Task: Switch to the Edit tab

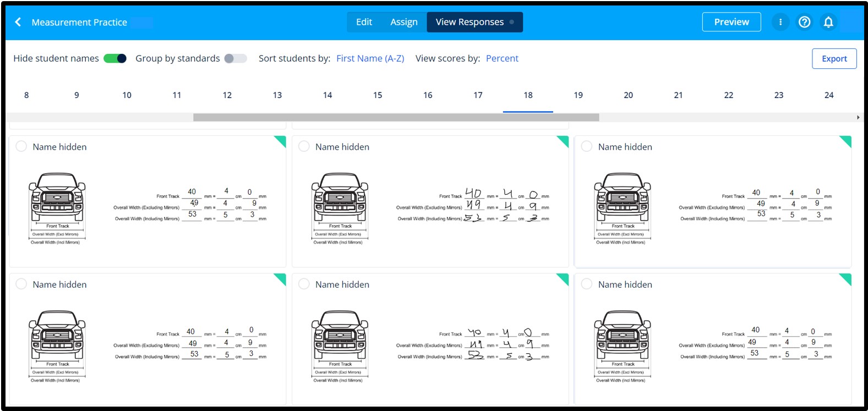Action: pos(364,22)
